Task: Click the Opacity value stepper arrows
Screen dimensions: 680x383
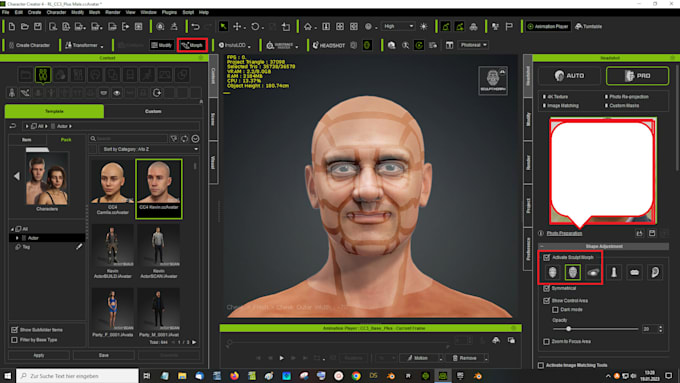Action: pos(660,329)
